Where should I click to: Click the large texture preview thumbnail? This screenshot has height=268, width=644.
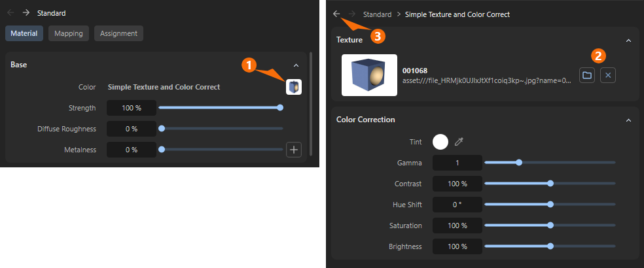point(369,75)
